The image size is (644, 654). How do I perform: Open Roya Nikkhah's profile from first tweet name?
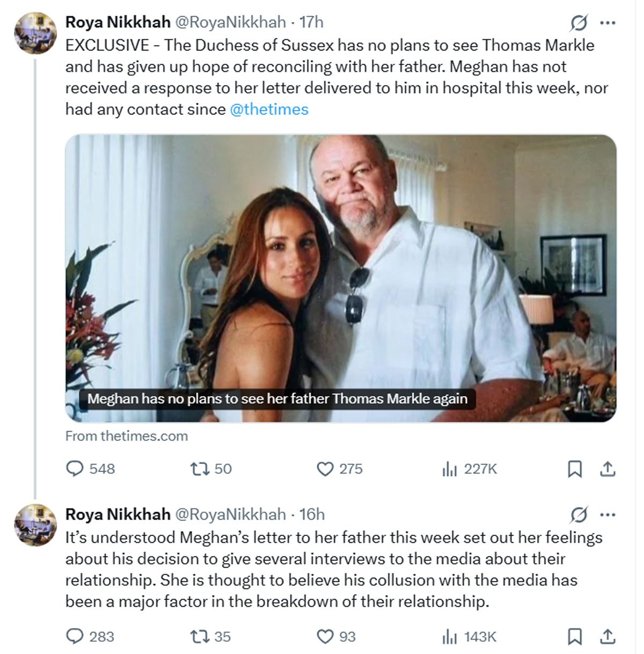click(x=118, y=22)
